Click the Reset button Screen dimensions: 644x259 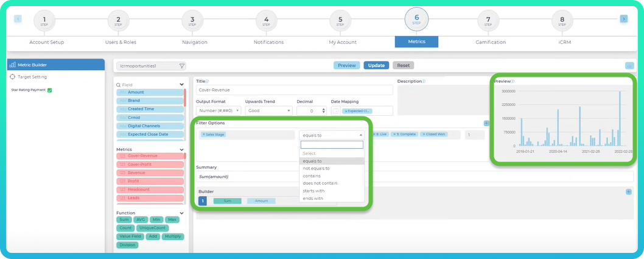point(404,65)
